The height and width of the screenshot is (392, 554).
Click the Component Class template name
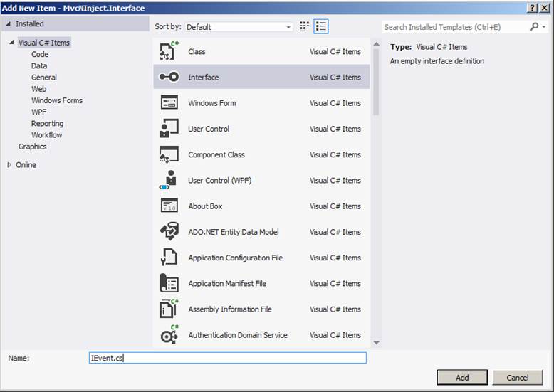pyautogui.click(x=216, y=154)
